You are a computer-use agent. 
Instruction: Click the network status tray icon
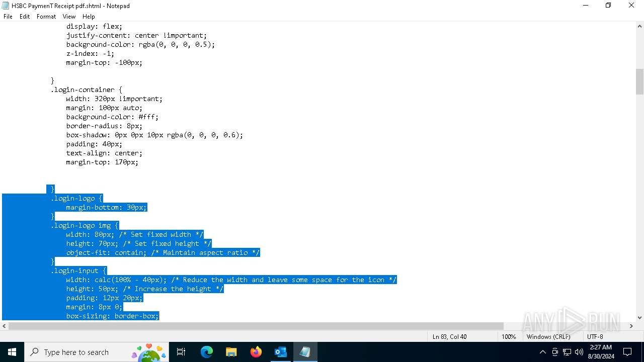tap(567, 352)
